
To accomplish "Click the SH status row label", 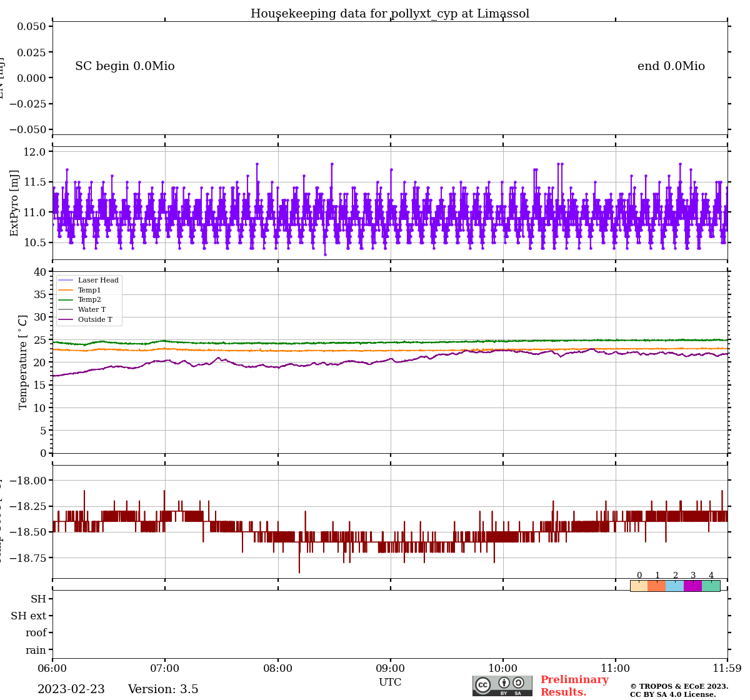I will coord(39,599).
